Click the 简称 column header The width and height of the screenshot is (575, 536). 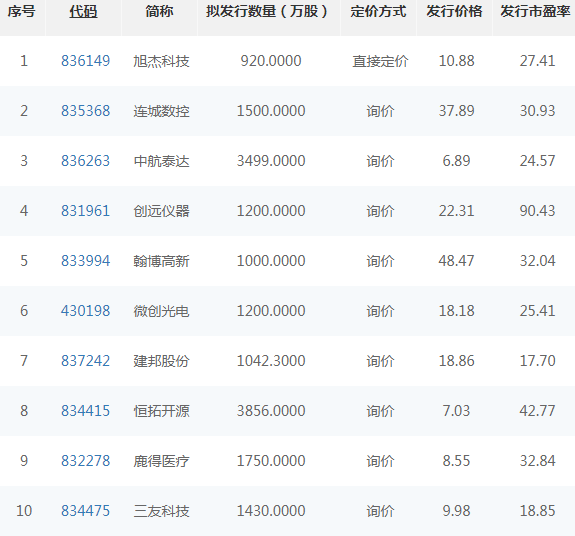(x=159, y=12)
